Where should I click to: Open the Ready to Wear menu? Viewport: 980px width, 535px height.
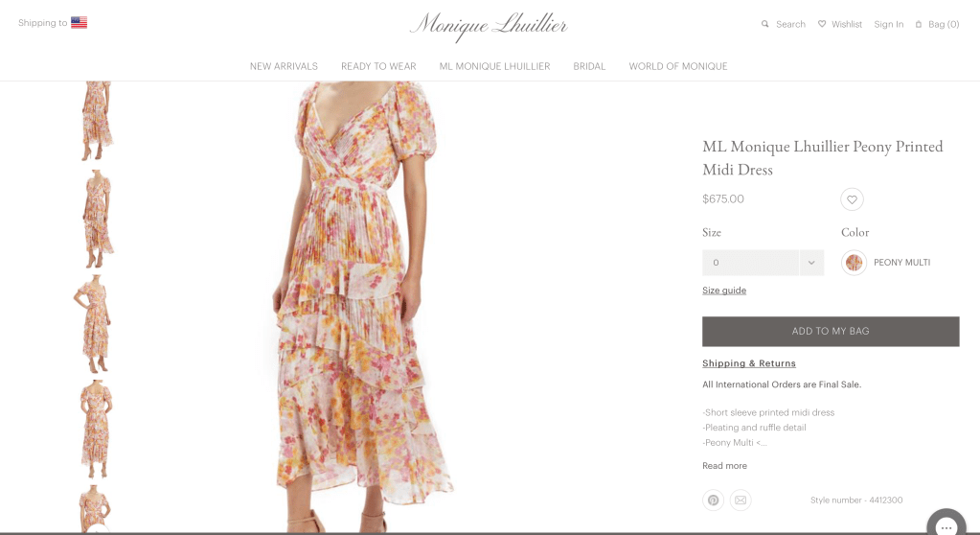(378, 66)
